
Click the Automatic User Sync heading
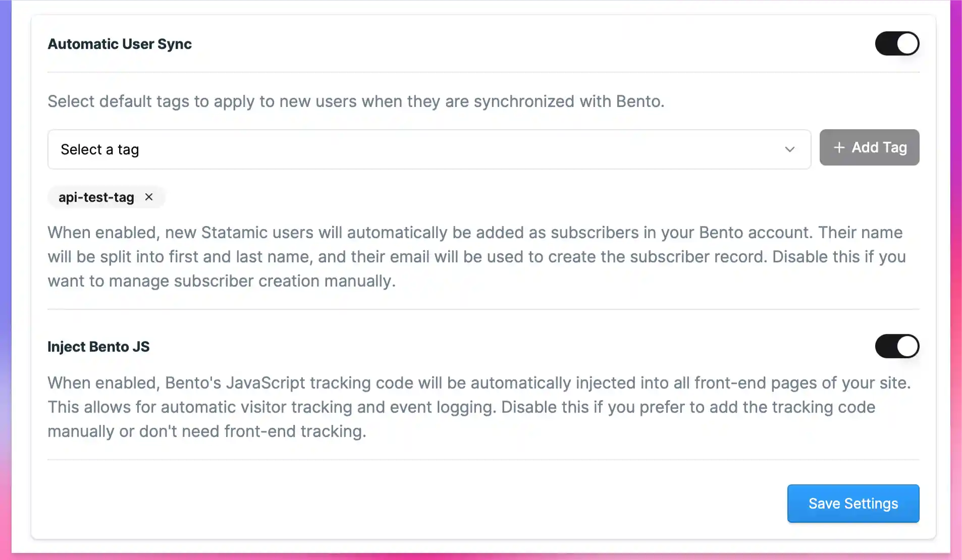[120, 44]
